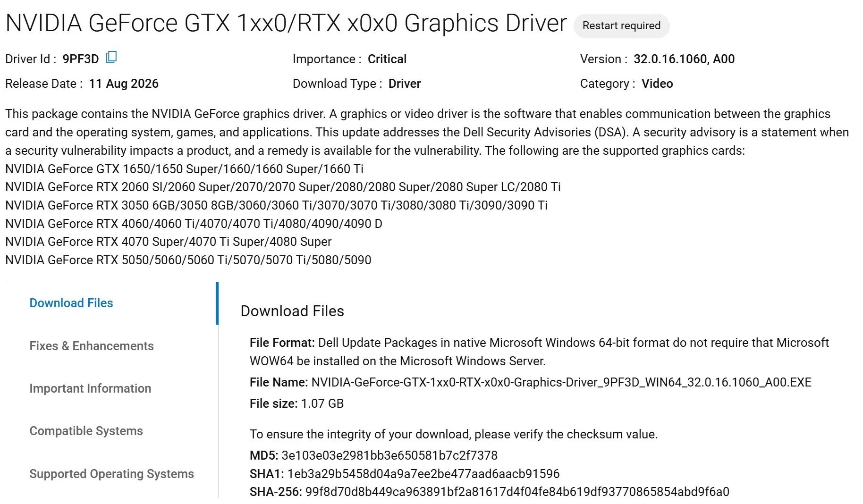This screenshot has height=504, width=863.
Task: Select the driver title heading text
Action: pos(286,23)
